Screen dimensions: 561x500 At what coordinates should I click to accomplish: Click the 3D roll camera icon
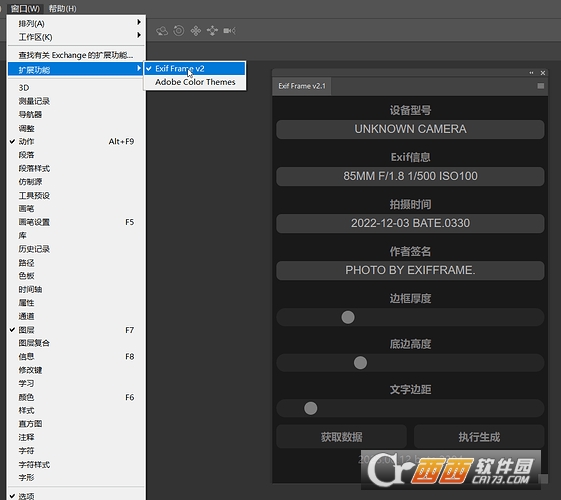point(179,31)
